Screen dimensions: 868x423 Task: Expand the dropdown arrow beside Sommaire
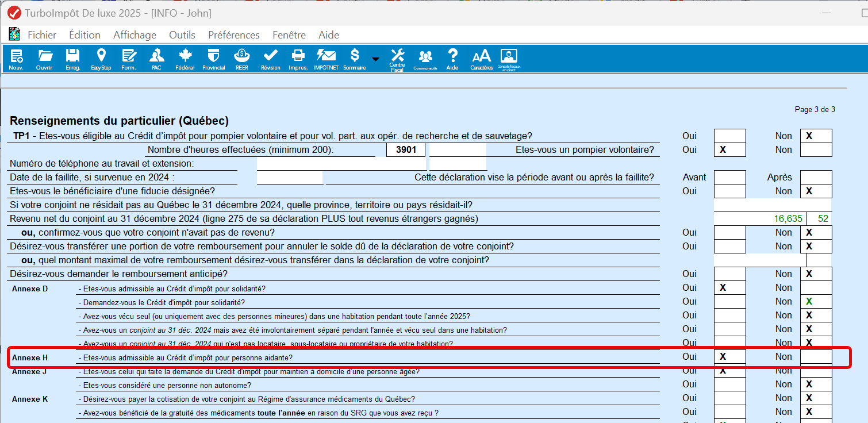[375, 59]
